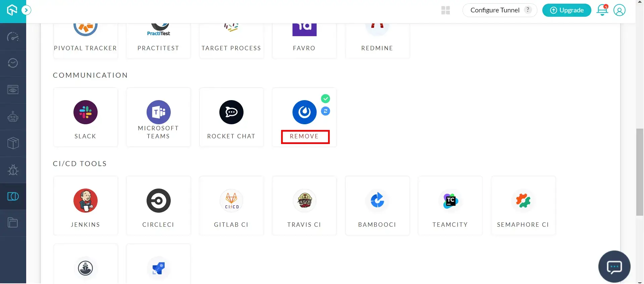Click the Jenkins CI/CD tool icon
This screenshot has height=284, width=644.
click(86, 201)
